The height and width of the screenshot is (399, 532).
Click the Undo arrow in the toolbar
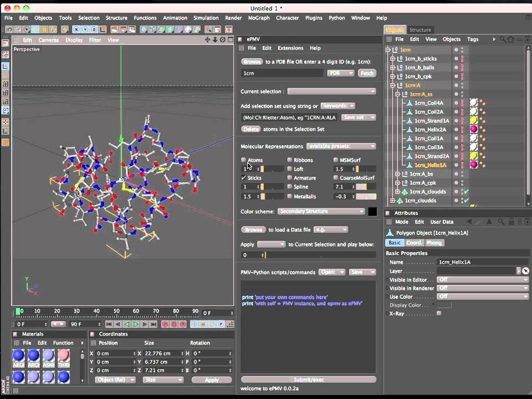pyautogui.click(x=9, y=30)
